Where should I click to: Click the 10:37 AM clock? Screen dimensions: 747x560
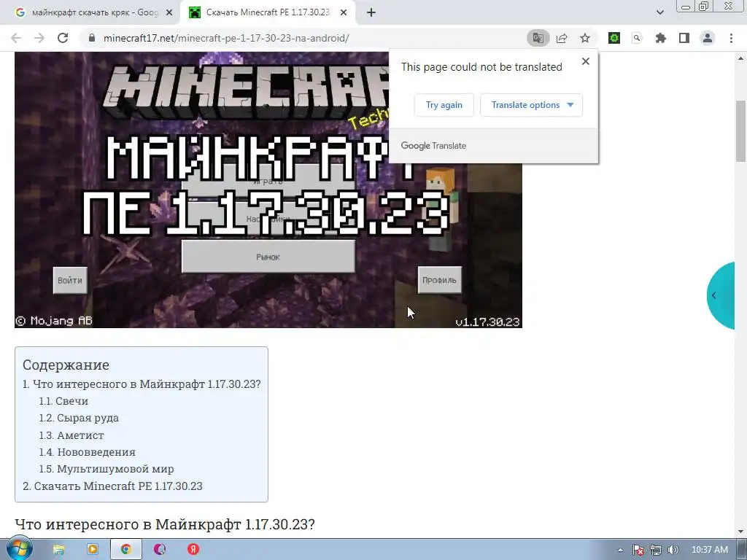[x=709, y=550]
